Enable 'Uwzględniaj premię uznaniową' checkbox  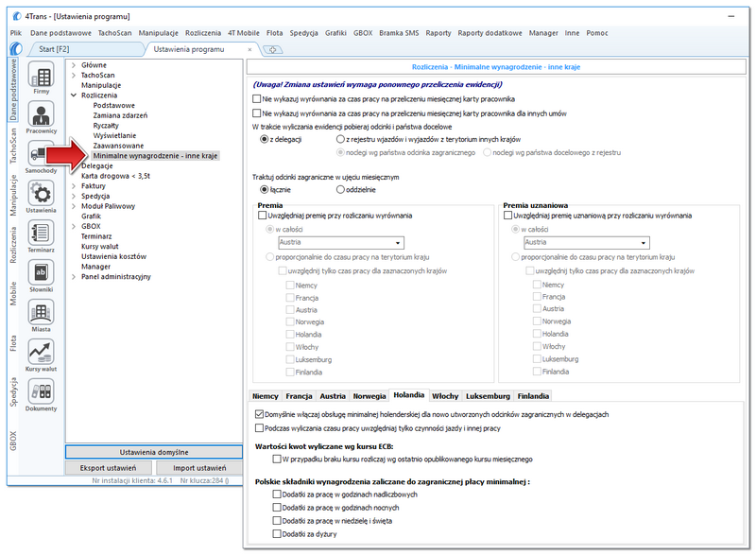(507, 216)
